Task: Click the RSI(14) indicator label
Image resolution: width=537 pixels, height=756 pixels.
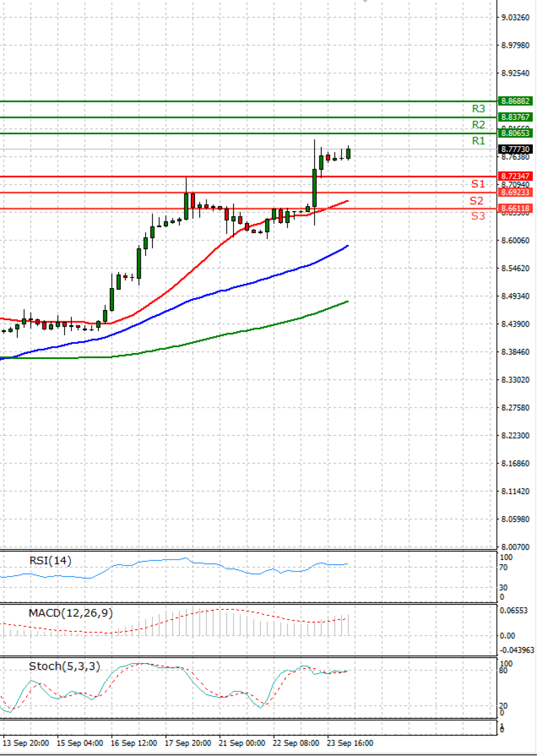Action: 50,560
